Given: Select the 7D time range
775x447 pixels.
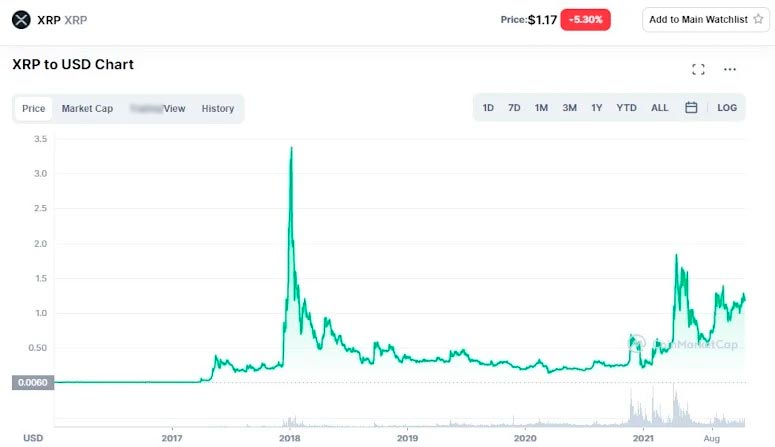Looking at the screenshot, I should click(514, 108).
